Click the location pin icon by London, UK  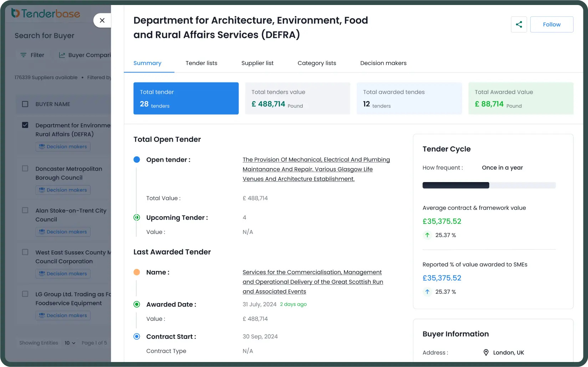click(x=486, y=352)
